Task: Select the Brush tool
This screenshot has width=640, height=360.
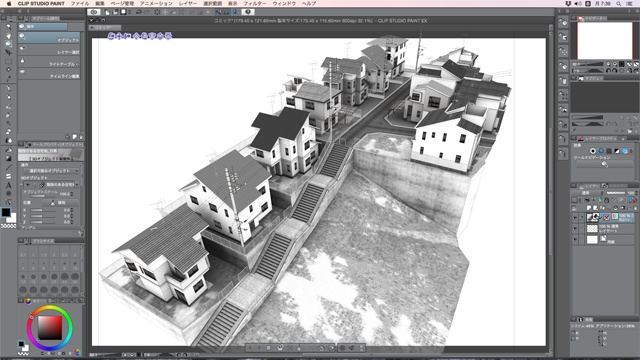Action: 8,106
